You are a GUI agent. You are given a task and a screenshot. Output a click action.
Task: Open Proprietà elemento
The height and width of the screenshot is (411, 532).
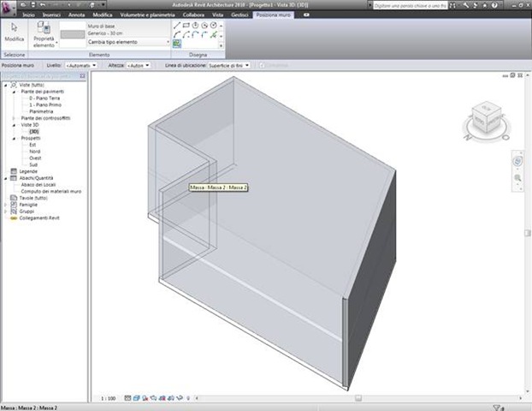44,34
